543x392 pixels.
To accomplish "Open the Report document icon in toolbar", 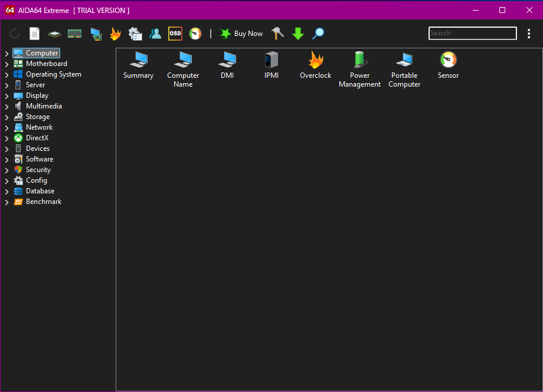I will coord(34,34).
